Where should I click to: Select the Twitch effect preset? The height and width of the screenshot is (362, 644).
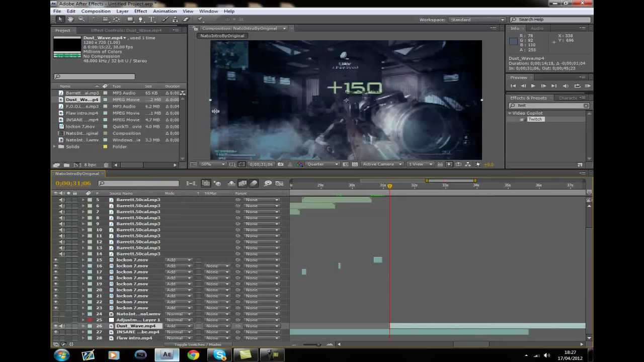(535, 119)
